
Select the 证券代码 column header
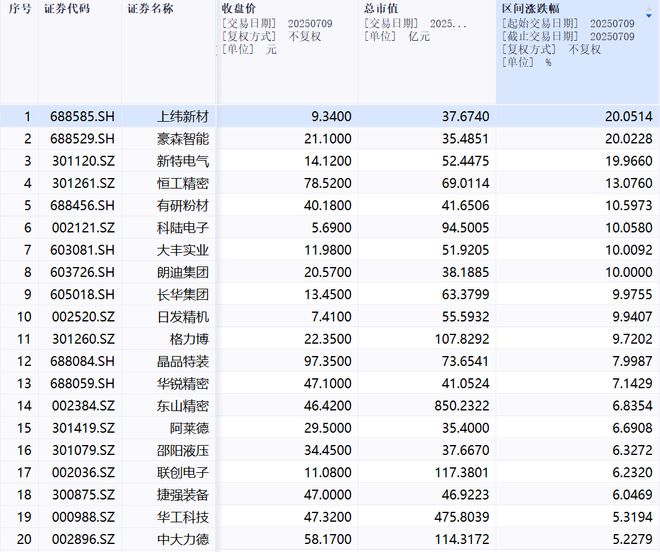67,9
